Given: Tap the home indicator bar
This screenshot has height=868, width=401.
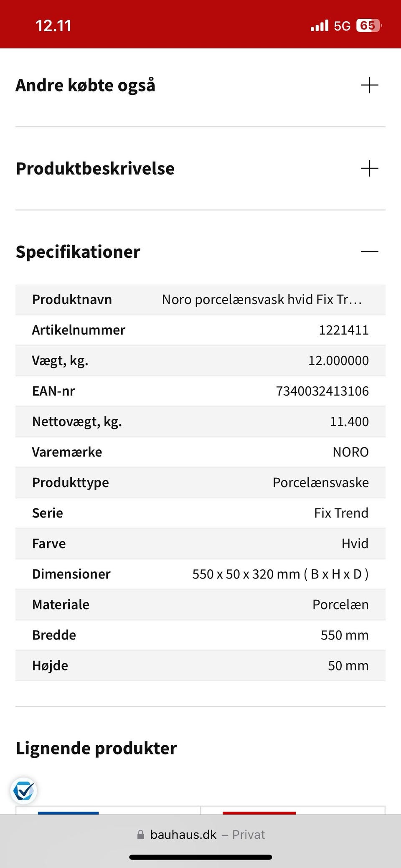Looking at the screenshot, I should [200, 857].
